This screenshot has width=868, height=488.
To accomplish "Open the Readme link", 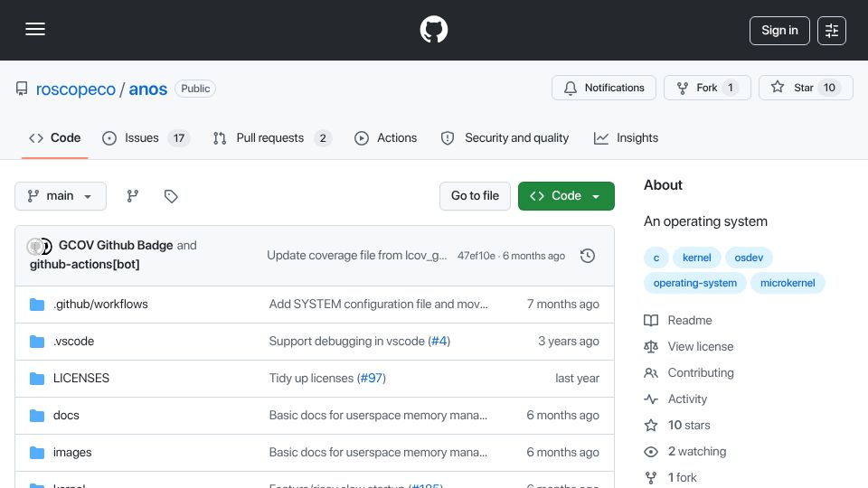I will (x=690, y=320).
